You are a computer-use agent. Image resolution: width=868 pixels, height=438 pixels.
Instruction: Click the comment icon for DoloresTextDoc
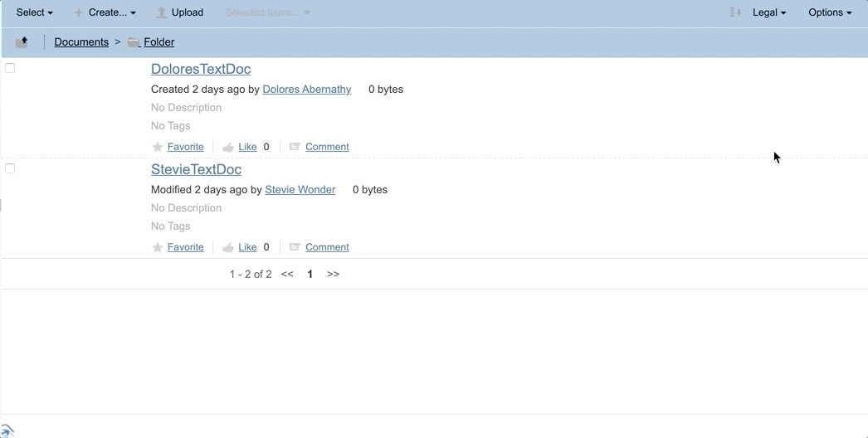[295, 147]
